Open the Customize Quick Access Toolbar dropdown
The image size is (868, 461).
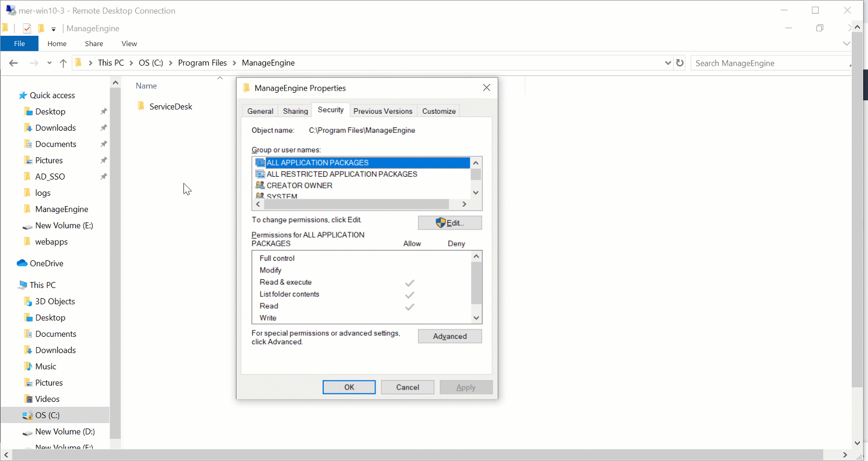click(54, 29)
